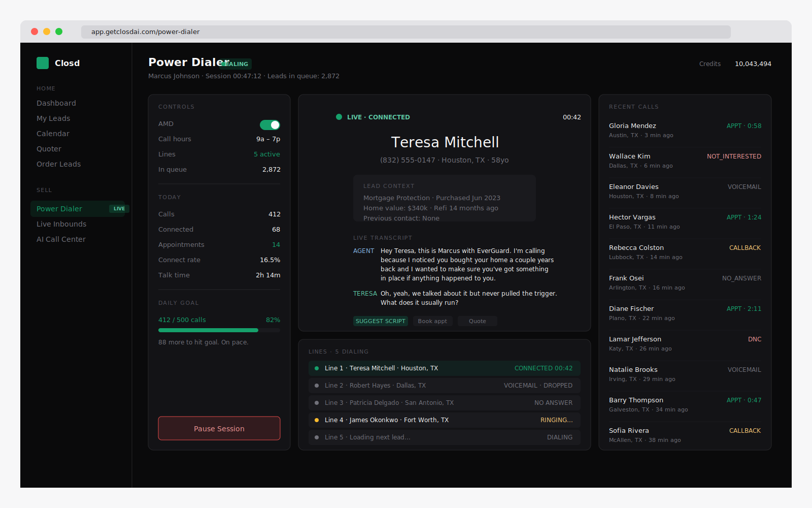
Task: Open the Dashboard page in sidebar
Action: coord(56,103)
